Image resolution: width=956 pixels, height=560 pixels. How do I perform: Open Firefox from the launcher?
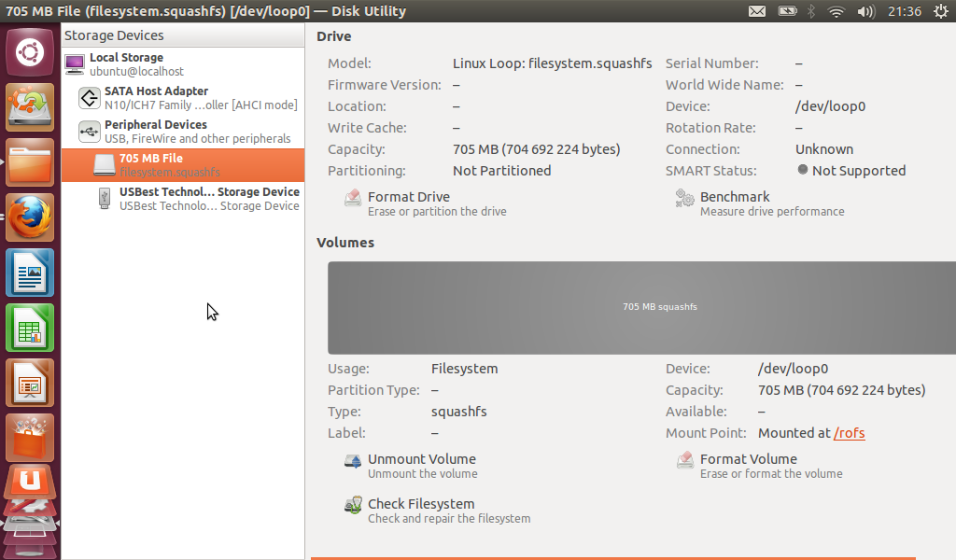30,217
